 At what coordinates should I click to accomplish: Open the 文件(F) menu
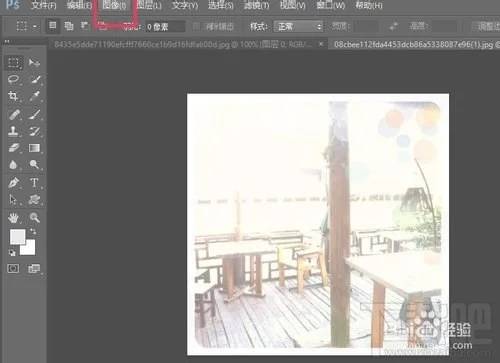44,6
